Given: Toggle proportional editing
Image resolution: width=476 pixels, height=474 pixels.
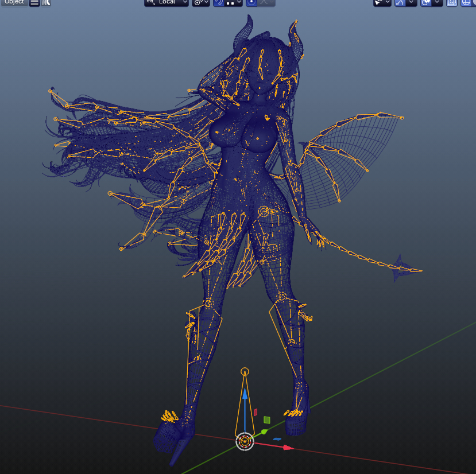Looking at the screenshot, I should click(251, 2).
